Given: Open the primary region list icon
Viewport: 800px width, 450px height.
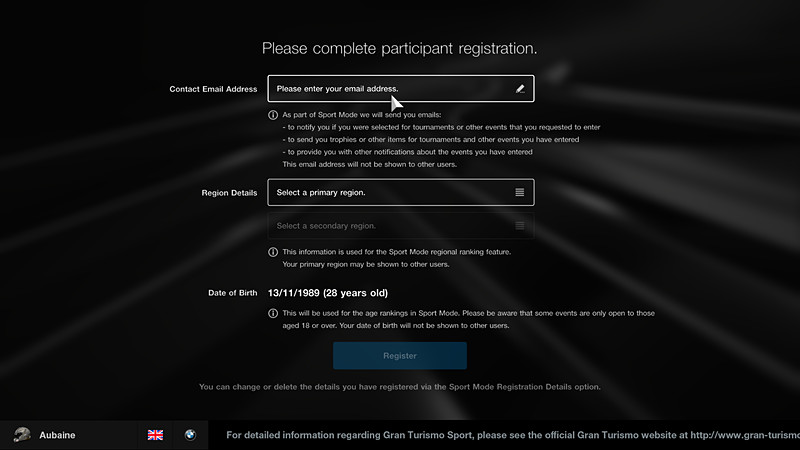Looking at the screenshot, I should coord(519,192).
